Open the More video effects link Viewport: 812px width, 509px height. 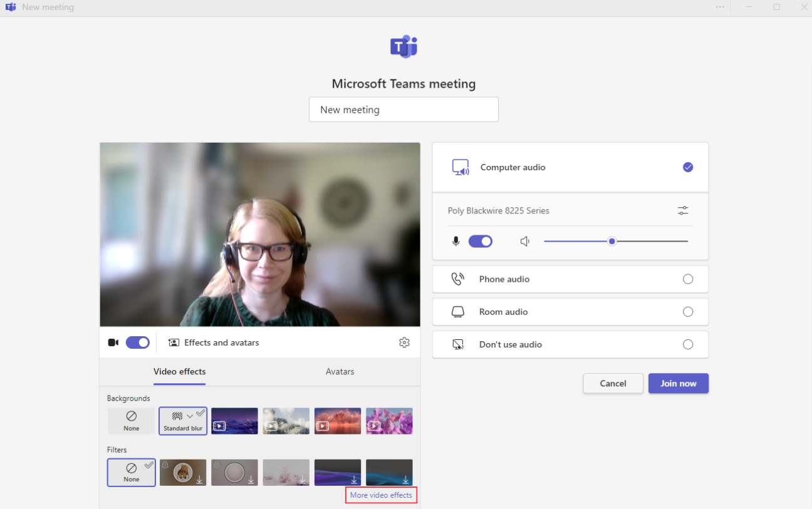coord(381,495)
